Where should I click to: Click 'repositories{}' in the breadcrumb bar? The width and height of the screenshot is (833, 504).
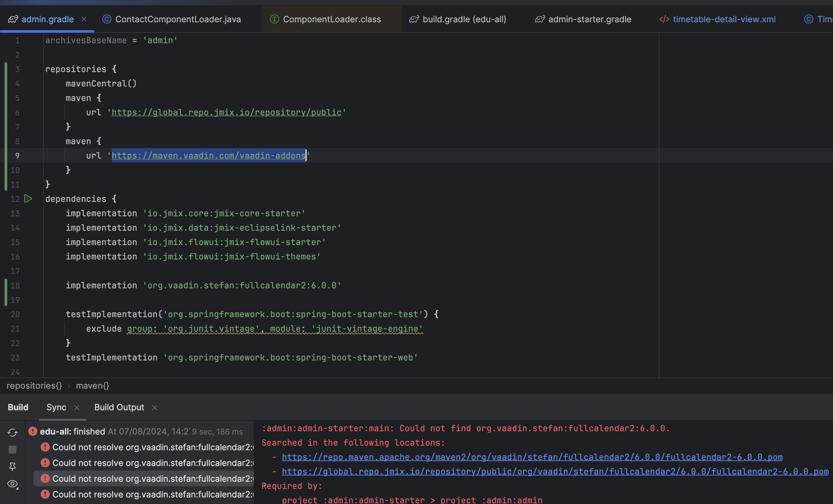tap(34, 386)
